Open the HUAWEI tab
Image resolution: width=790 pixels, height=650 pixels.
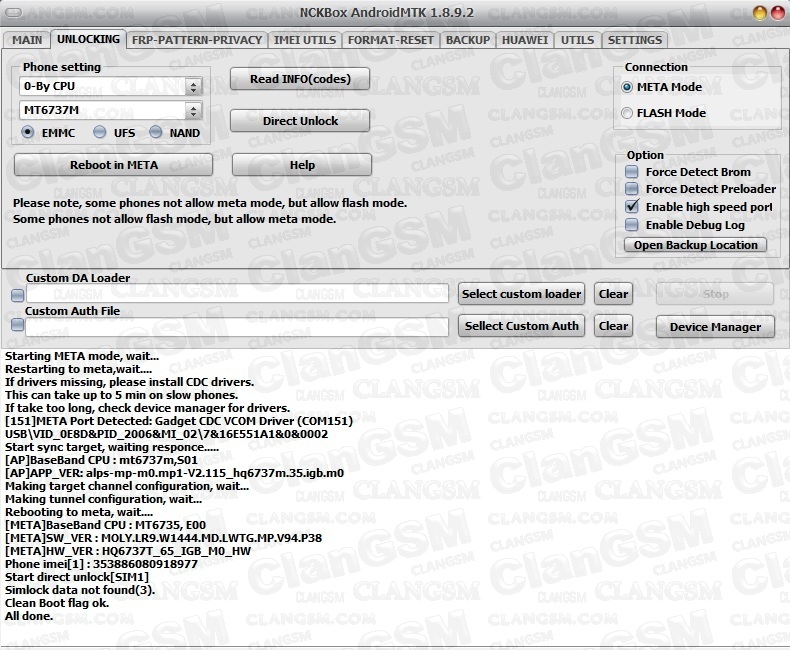[524, 40]
